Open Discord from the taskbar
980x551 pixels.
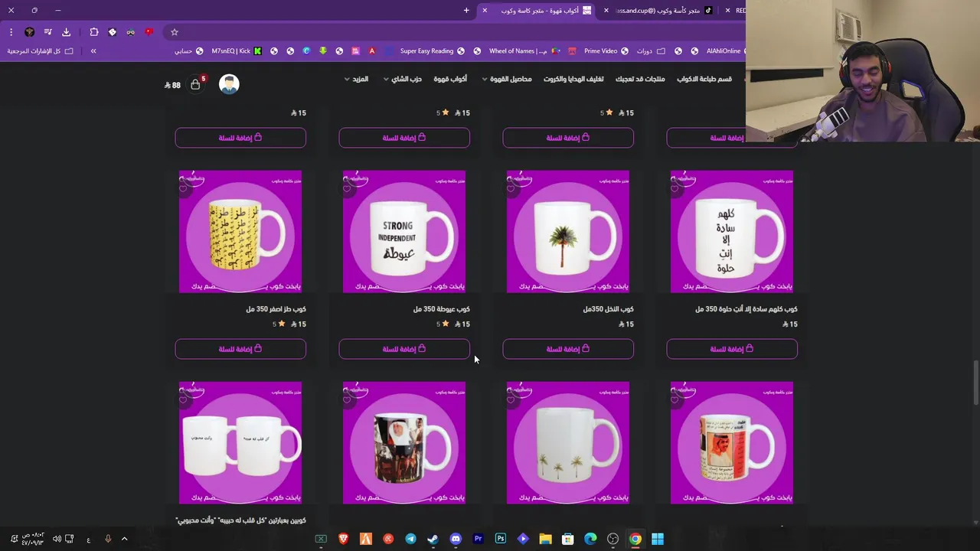tap(456, 539)
